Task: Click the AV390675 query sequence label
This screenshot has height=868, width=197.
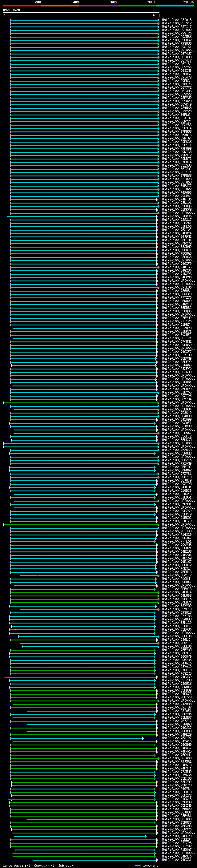Action: (11, 10)
